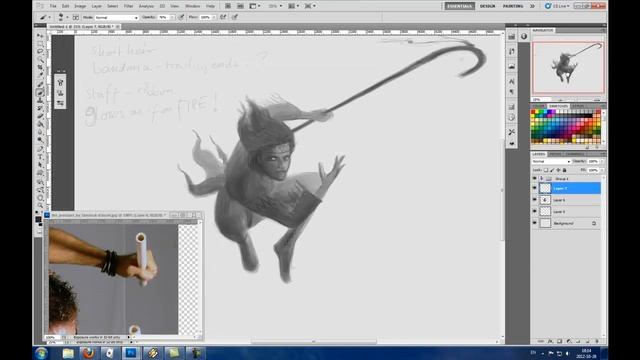
Task: Open the Paragraph panel icon
Action: pos(511,92)
